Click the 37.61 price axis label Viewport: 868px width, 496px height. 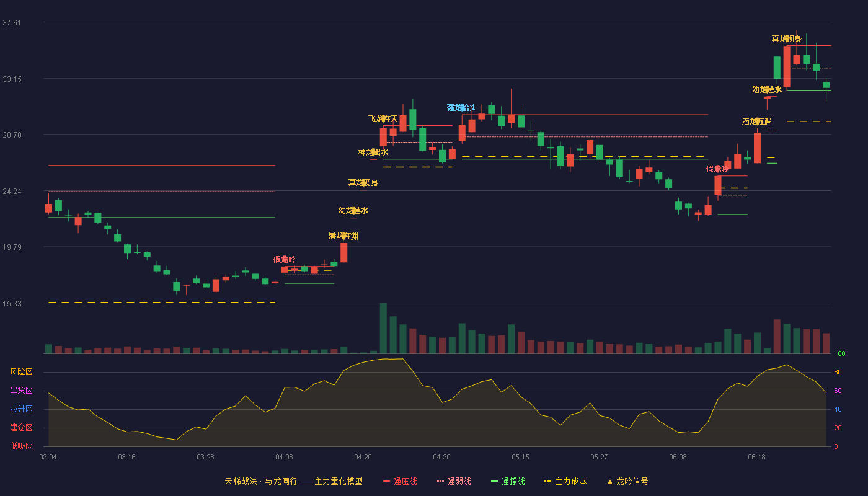(x=12, y=23)
